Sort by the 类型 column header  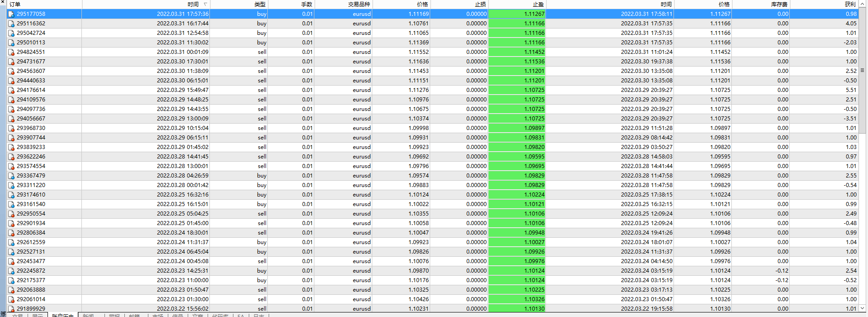pyautogui.click(x=239, y=4)
